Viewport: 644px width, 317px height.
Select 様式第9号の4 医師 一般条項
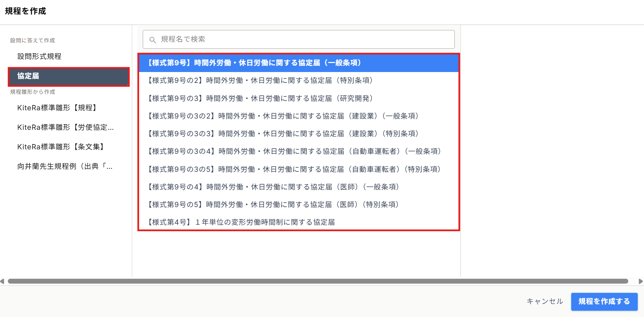[299, 187]
